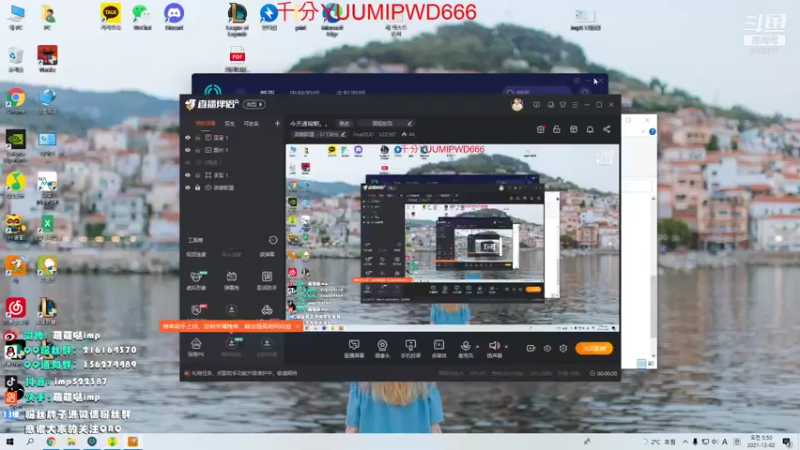The height and width of the screenshot is (450, 800).
Task: Open League of Legends desktop shortcut
Action: 237,19
